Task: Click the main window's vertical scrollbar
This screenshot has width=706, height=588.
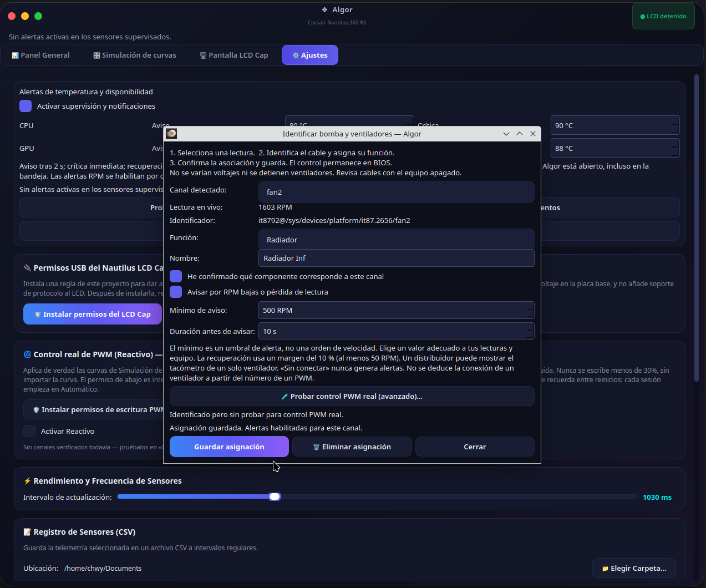Action: pos(697,227)
